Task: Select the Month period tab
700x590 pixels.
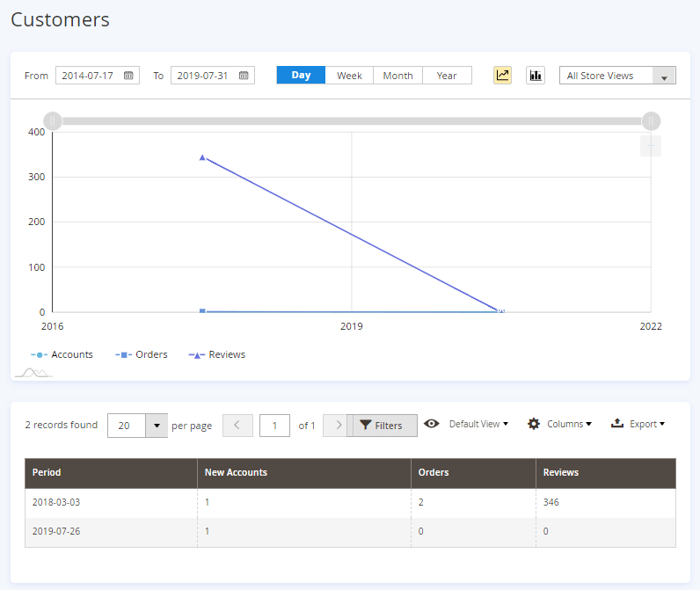Action: point(397,76)
